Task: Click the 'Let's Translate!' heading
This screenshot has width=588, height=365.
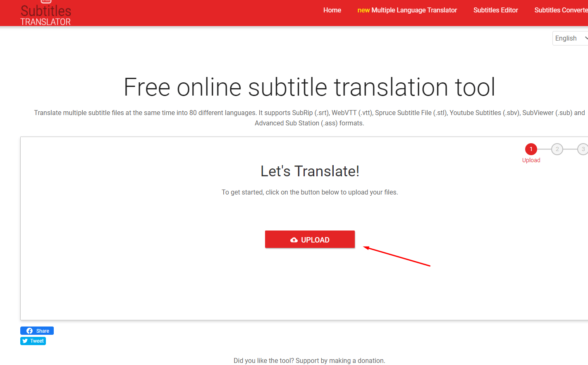Action: coord(310,171)
